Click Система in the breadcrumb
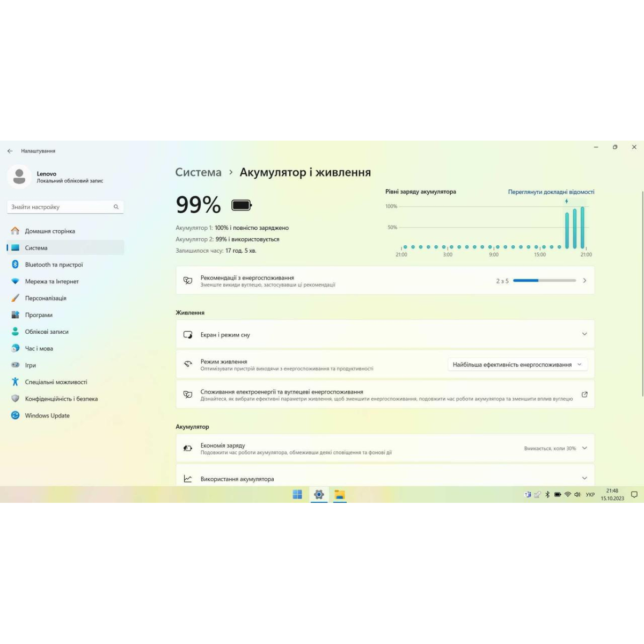The width and height of the screenshot is (644, 644). (x=198, y=172)
